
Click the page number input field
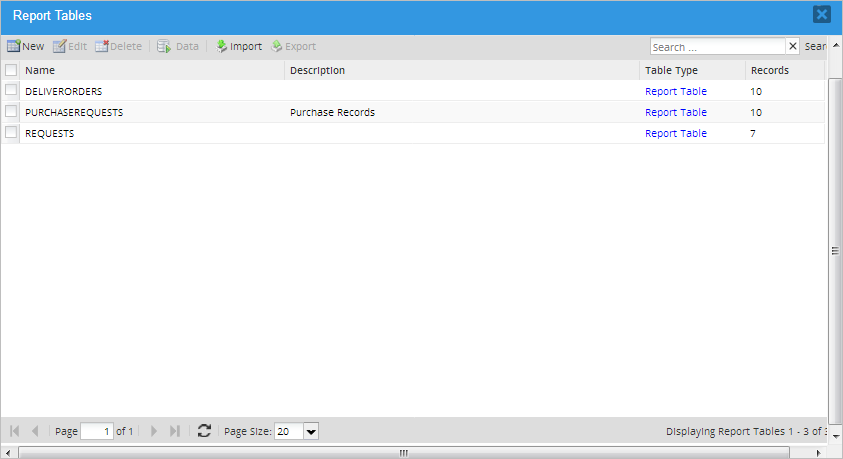coord(96,431)
